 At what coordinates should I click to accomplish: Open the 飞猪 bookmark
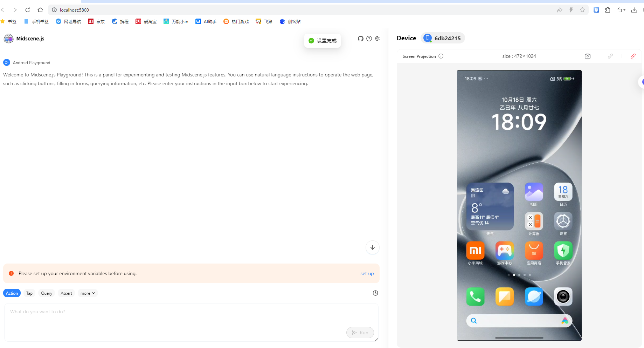coord(264,21)
